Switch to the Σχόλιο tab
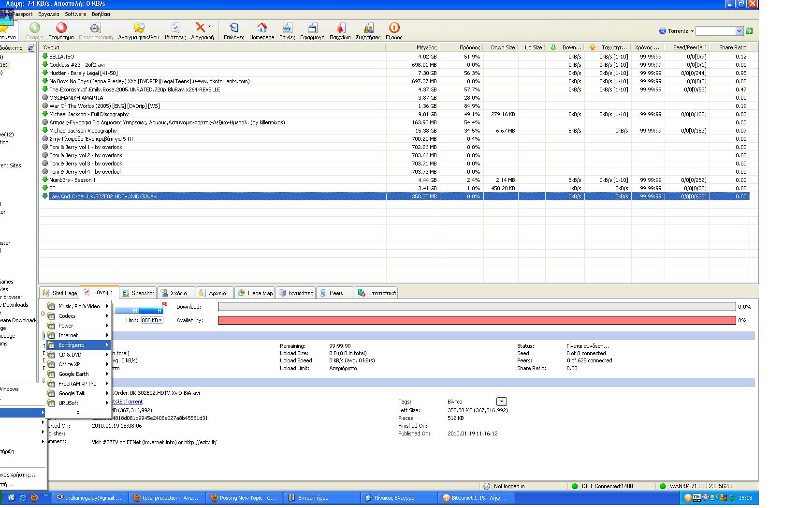This screenshot has width=812, height=508. [176, 293]
